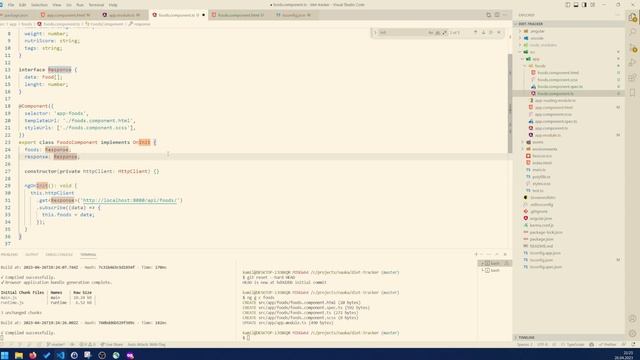Open the Run and Debug view

tap(633, 62)
